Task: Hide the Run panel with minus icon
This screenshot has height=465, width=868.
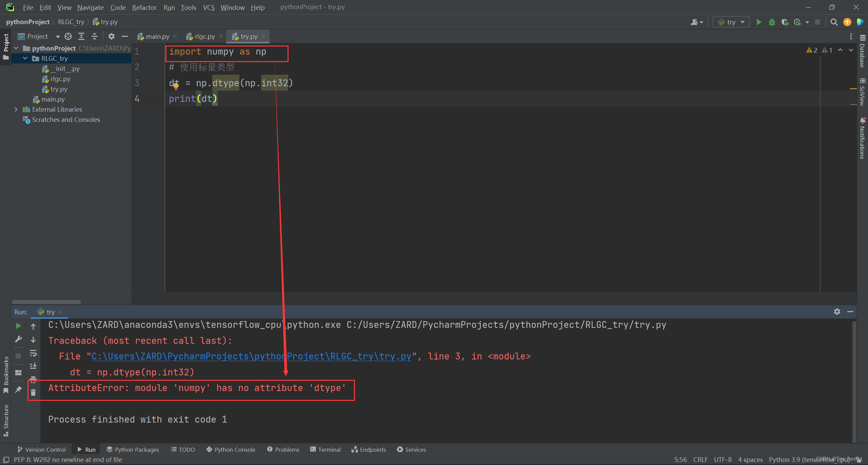Action: [x=850, y=312]
